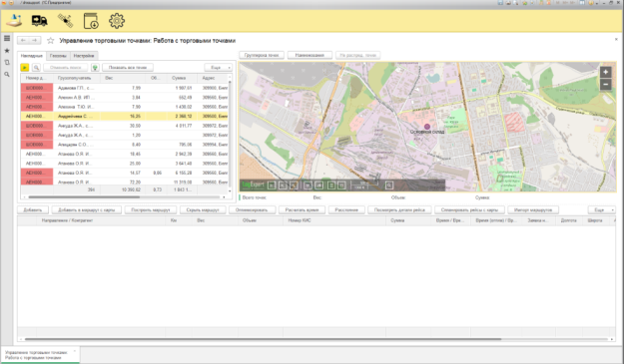Activate the bottom open-window tab Управление торговыми точками
This screenshot has width=624, height=364.
(x=40, y=355)
